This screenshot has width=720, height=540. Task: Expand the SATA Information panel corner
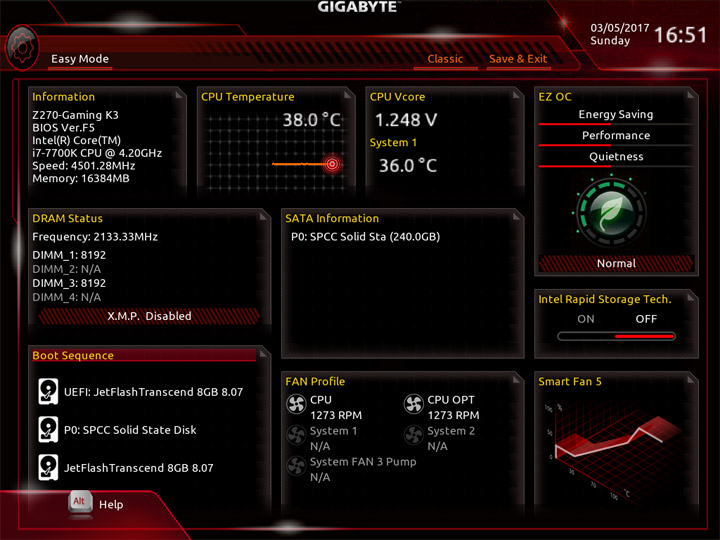517,216
